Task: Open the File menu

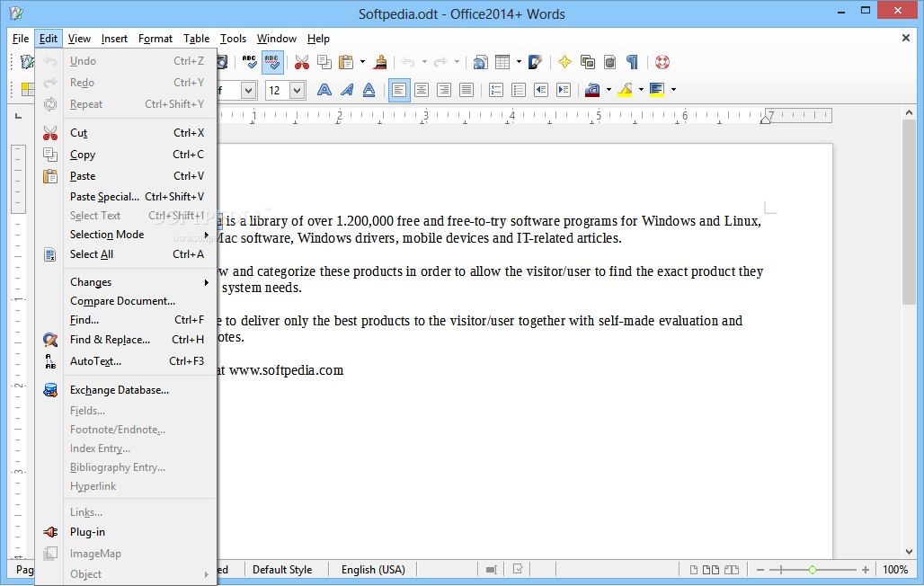Action: (21, 39)
